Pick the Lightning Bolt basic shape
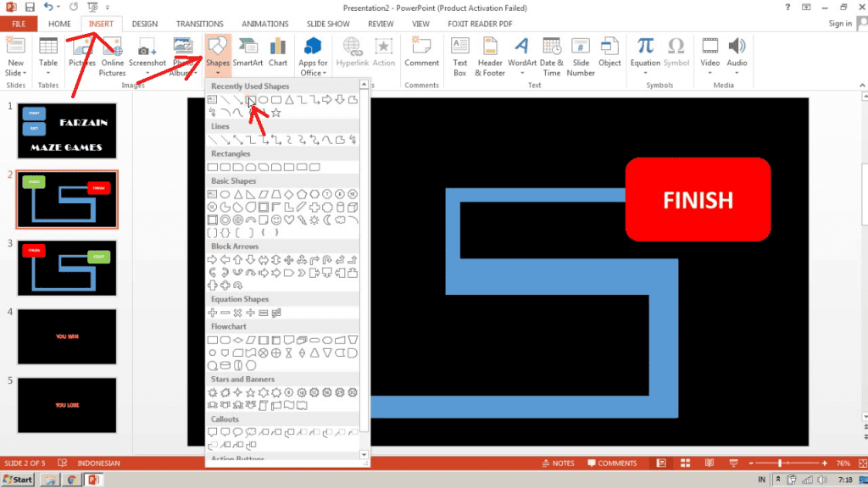Viewport: 868px width, 488px height. (x=302, y=220)
